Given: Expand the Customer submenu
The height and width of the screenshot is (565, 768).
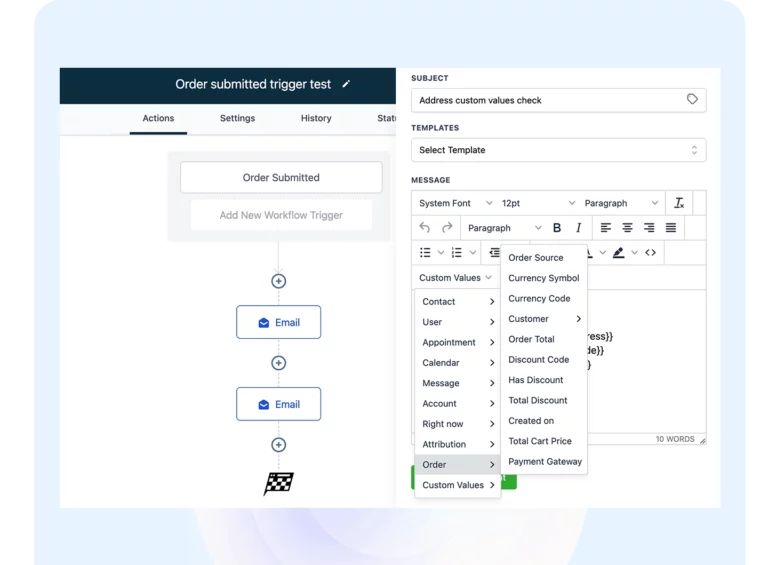Looking at the screenshot, I should tap(544, 319).
